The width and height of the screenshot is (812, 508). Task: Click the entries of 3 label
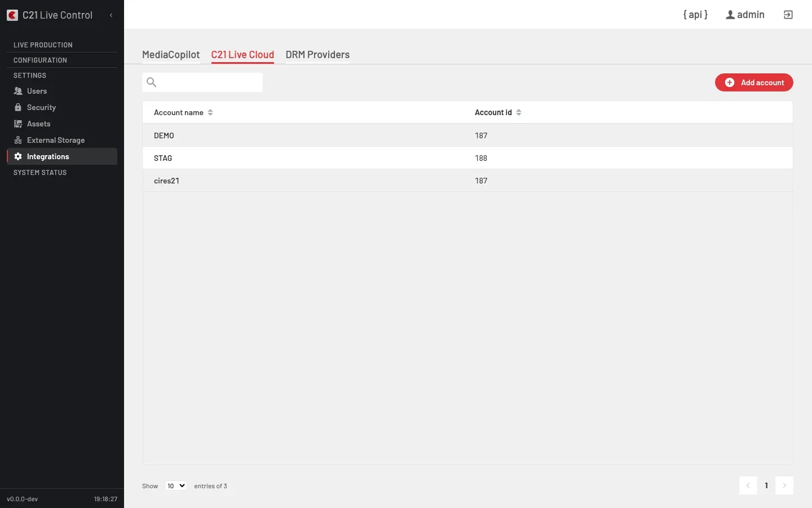(210, 486)
